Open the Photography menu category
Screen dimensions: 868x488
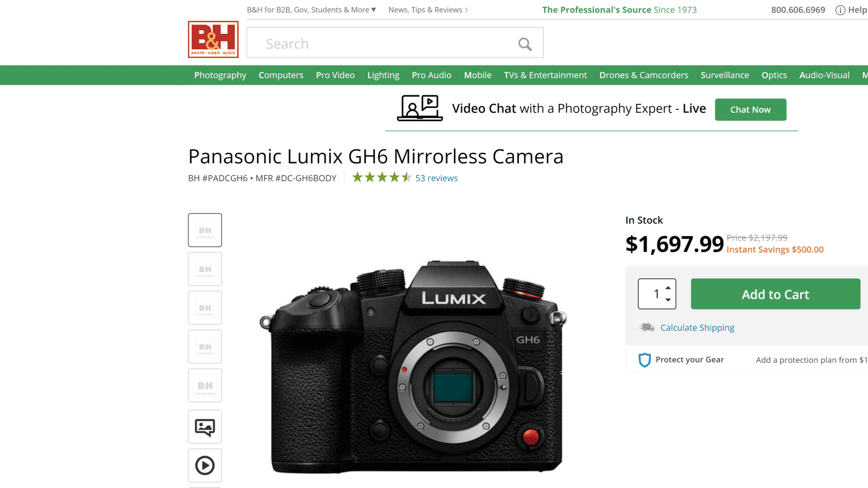pyautogui.click(x=220, y=75)
